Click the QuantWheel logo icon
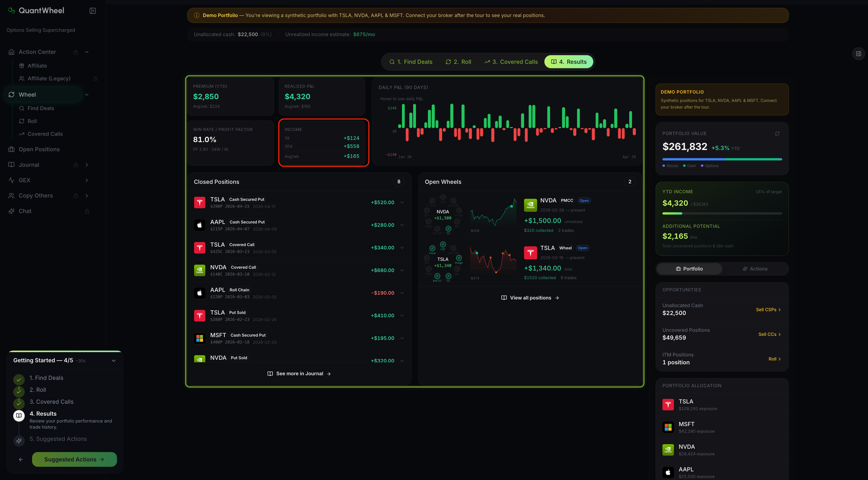The height and width of the screenshot is (480, 868). [x=11, y=10]
